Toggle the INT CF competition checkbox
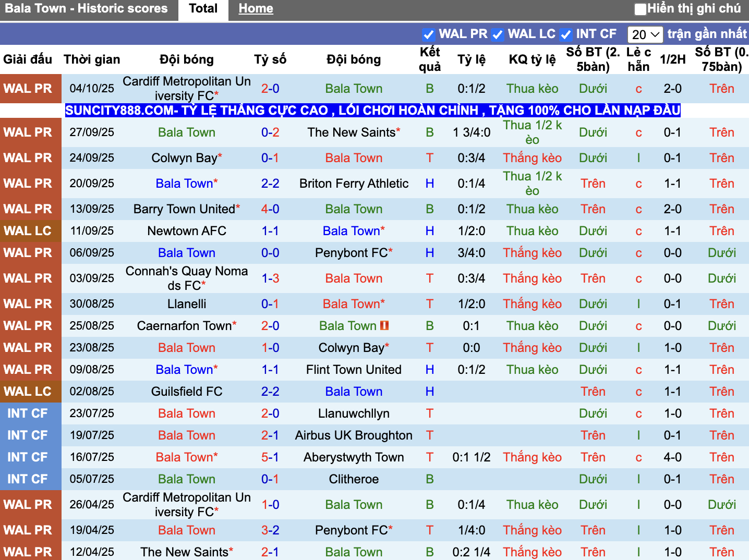The image size is (749, 560). click(x=565, y=34)
